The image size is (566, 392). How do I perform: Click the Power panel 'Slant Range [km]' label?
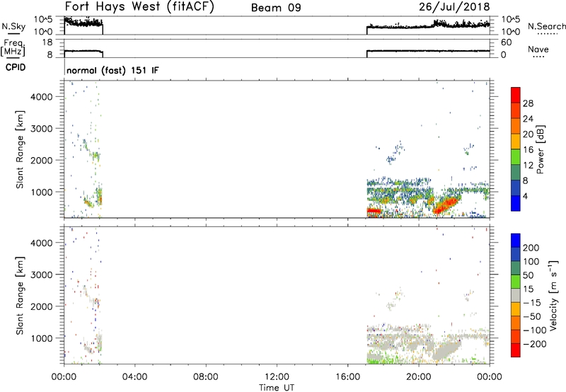click(x=20, y=149)
